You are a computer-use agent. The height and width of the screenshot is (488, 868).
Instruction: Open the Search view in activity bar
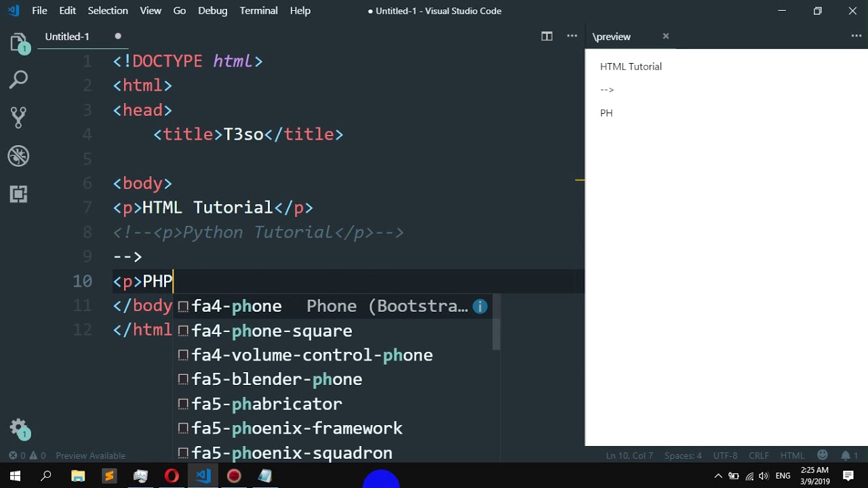18,80
